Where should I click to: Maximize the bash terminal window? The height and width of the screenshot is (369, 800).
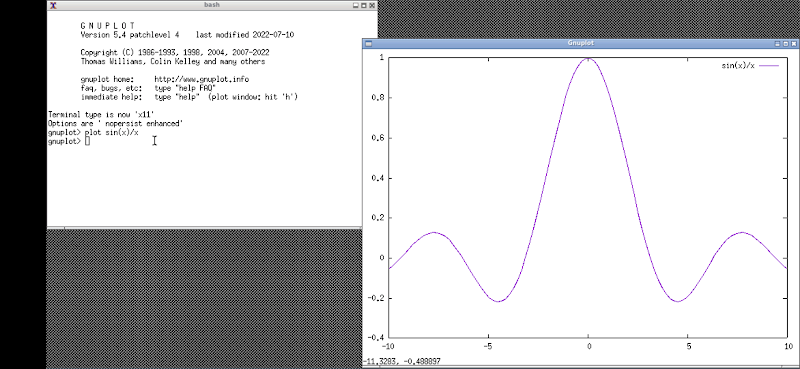(x=364, y=5)
